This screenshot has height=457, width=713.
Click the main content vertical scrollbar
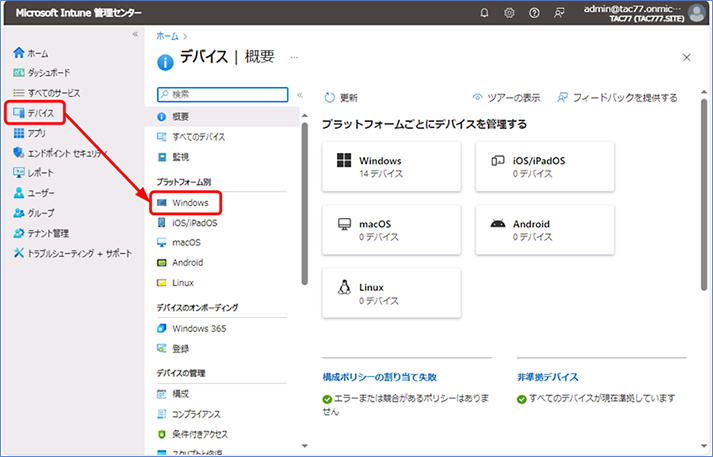[x=704, y=195]
